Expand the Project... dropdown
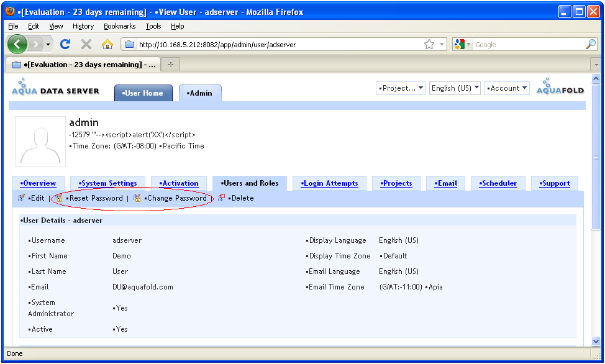This screenshot has width=605, height=364. 401,88
